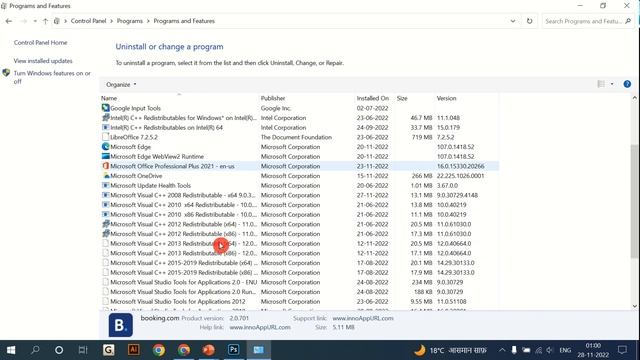This screenshot has width=640, height=360.
Task: Click the Microsoft Edge icon in list
Action: pyautogui.click(x=105, y=147)
